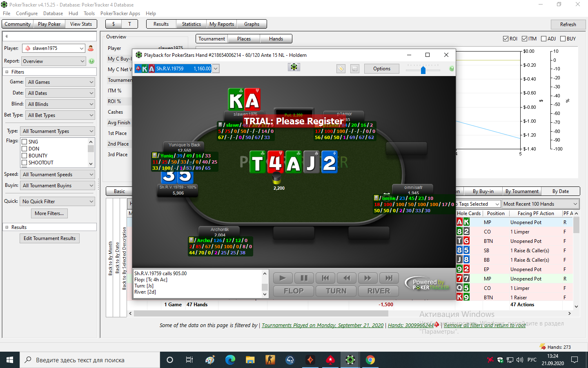Step back one action in replay

point(347,278)
